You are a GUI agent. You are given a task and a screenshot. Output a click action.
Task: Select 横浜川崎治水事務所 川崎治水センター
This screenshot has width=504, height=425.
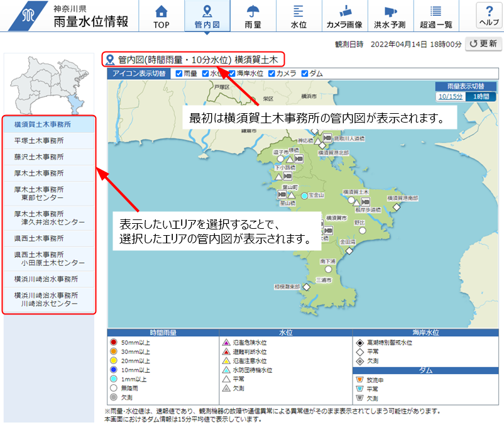[x=49, y=300]
